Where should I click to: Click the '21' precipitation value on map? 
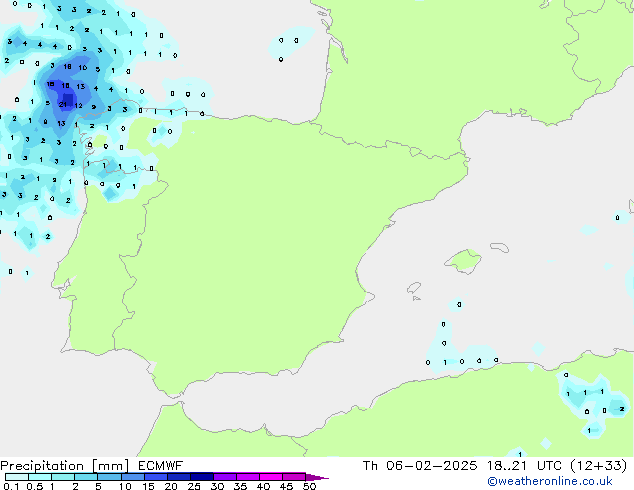[x=63, y=105]
